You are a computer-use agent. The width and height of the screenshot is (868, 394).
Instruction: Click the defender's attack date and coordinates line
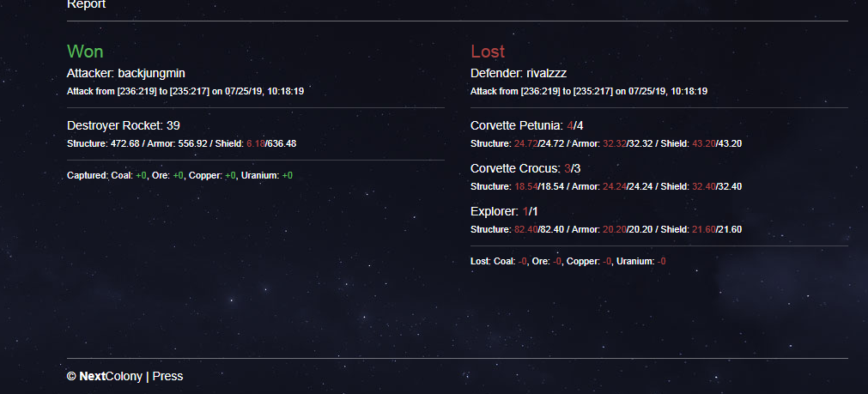point(589,91)
